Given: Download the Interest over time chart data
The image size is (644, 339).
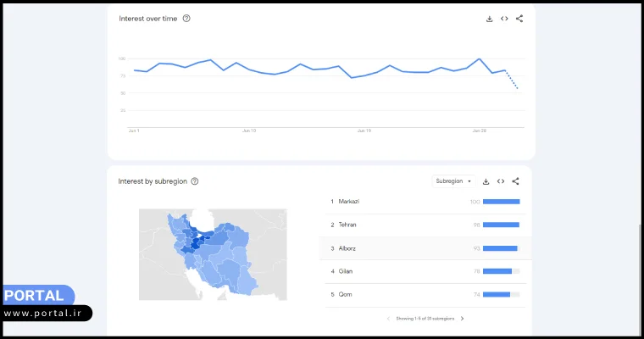Looking at the screenshot, I should click(x=489, y=19).
